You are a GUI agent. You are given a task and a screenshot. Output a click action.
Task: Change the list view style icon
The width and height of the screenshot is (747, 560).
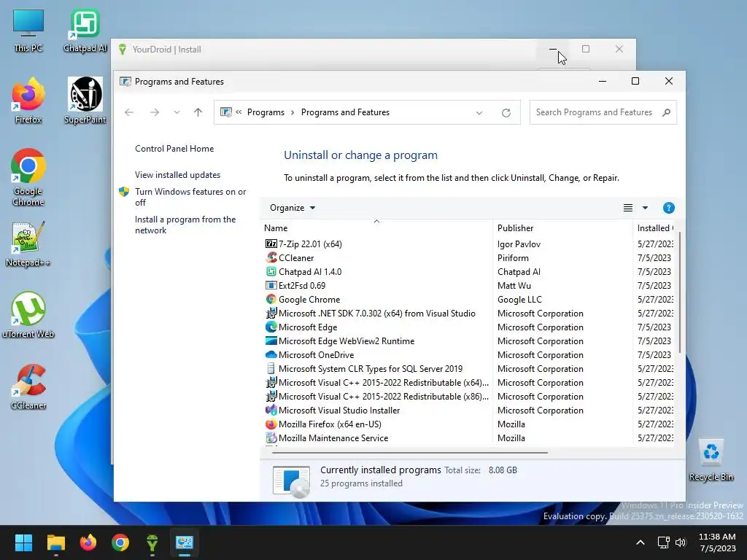tap(628, 208)
